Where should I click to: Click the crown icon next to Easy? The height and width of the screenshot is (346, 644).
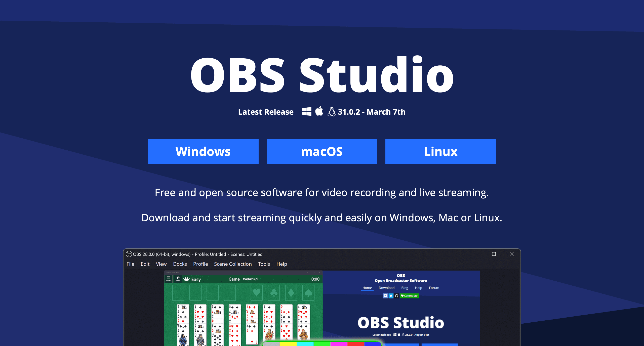(x=186, y=279)
